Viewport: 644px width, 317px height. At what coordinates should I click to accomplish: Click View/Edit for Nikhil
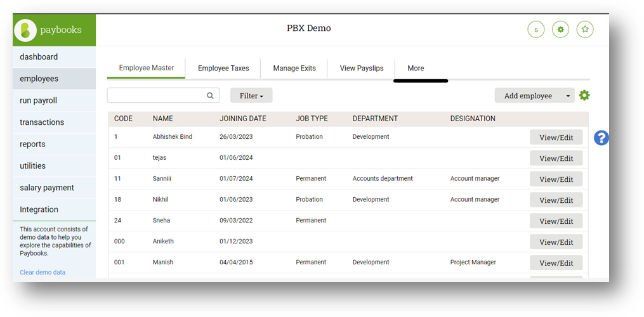tap(556, 200)
